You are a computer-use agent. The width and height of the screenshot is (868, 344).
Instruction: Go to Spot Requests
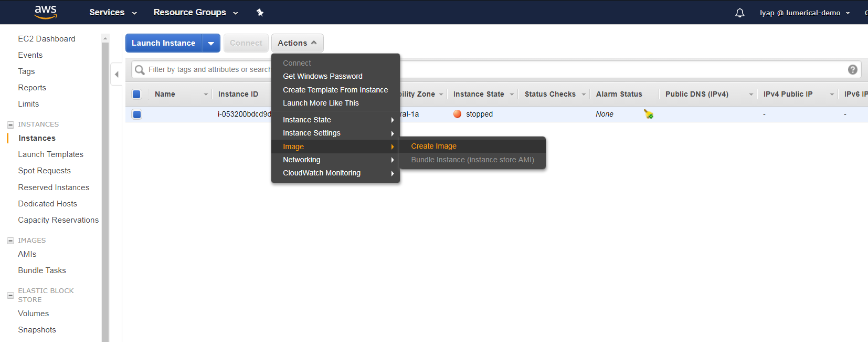pyautogui.click(x=45, y=171)
